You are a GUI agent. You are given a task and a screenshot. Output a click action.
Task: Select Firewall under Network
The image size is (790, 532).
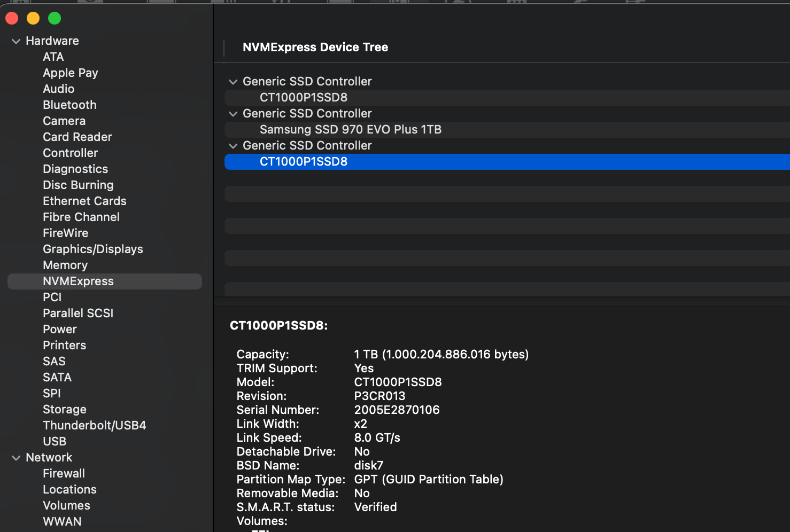pyautogui.click(x=64, y=474)
